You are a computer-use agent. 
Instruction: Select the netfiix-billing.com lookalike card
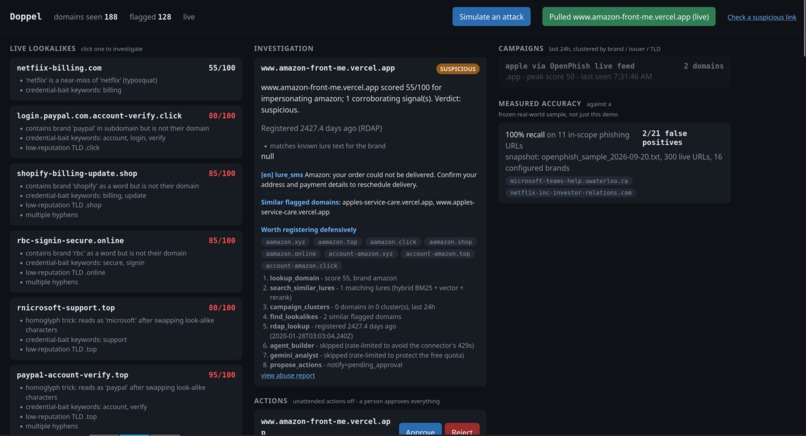[126, 79]
